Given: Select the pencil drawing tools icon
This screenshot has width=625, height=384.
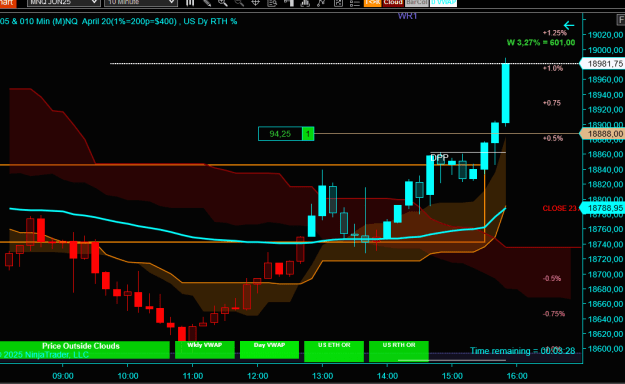Looking at the screenshot, I should tap(207, 2).
